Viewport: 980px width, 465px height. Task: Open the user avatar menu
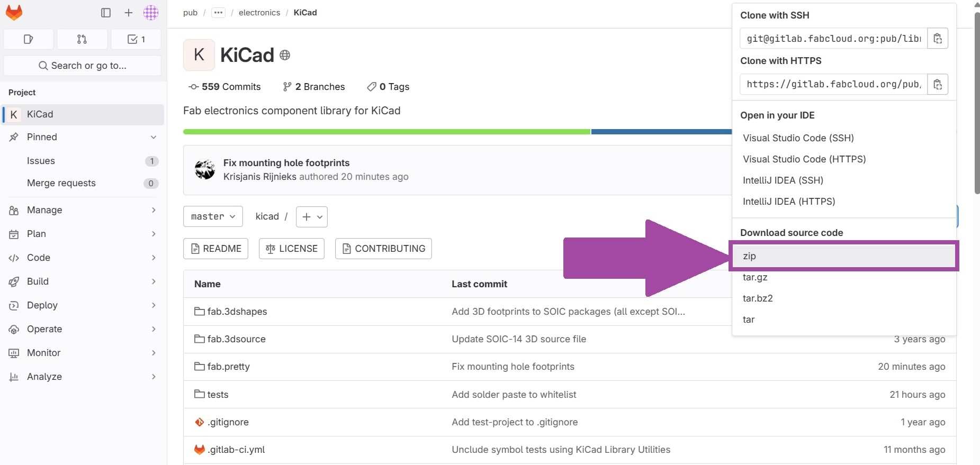[151, 13]
